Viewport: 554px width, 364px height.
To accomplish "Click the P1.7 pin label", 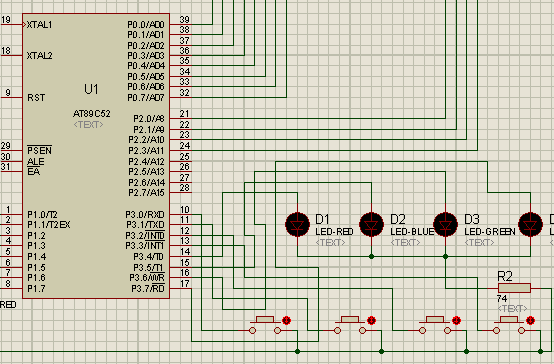I will 36,288.
